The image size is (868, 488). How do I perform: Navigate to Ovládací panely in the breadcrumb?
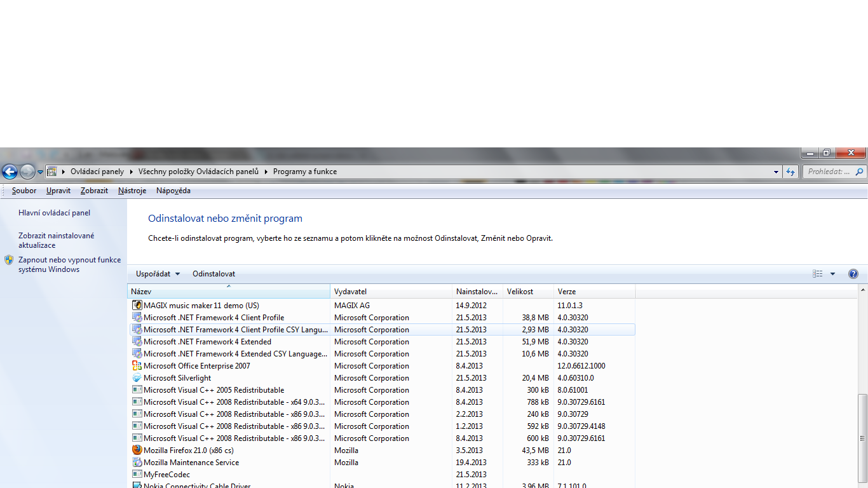pos(97,172)
